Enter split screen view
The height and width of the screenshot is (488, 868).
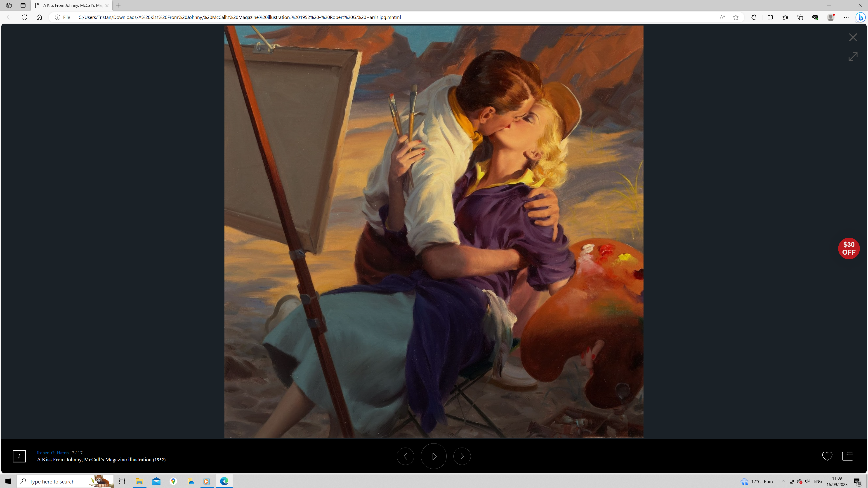click(x=770, y=17)
